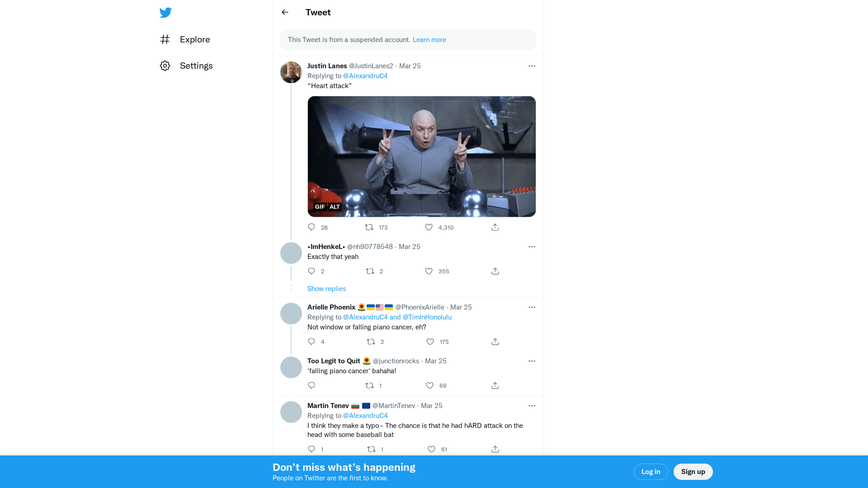Share Martin Tenev tweet
Image resolution: width=868 pixels, height=488 pixels.
495,449
